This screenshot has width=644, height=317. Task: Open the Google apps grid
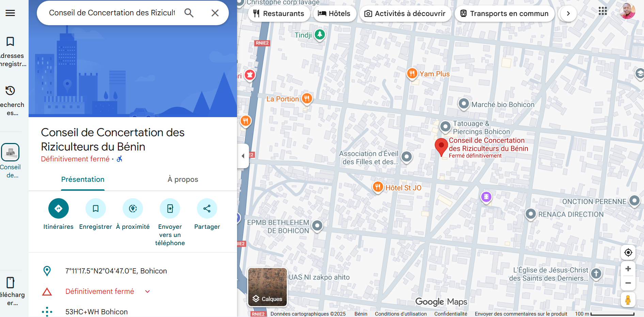(x=602, y=11)
